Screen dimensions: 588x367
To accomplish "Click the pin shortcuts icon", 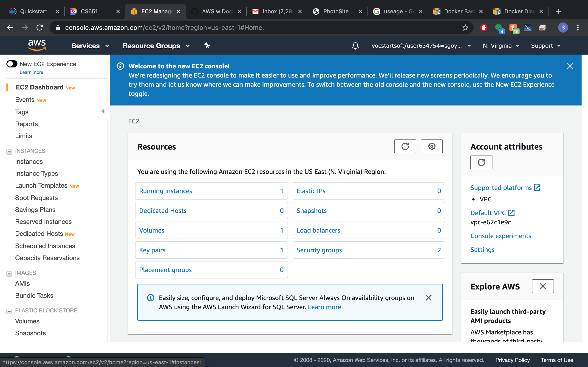I will (x=207, y=45).
